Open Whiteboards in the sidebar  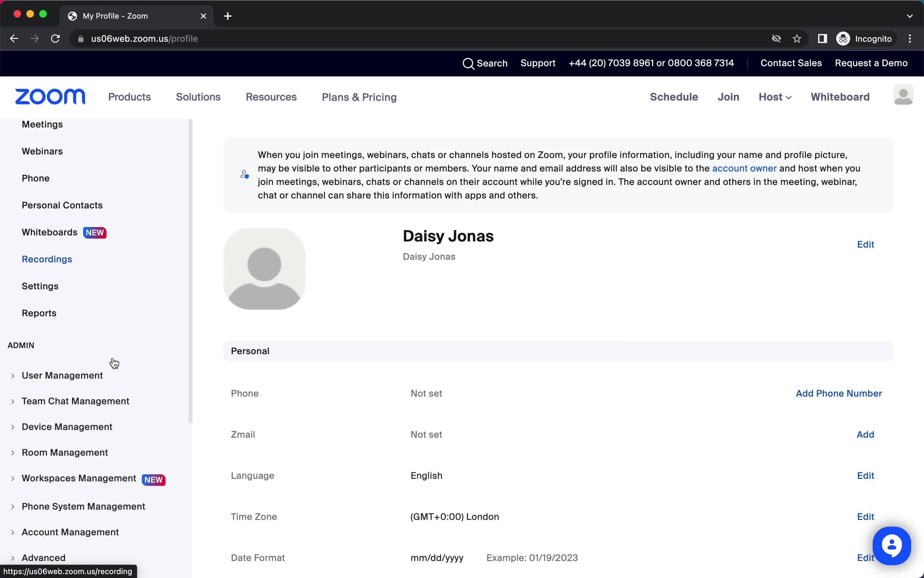click(x=49, y=232)
